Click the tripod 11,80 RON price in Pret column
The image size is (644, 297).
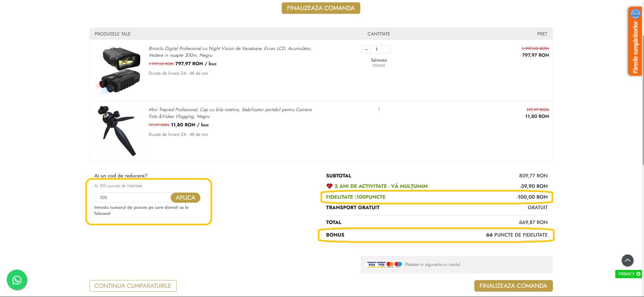click(537, 116)
